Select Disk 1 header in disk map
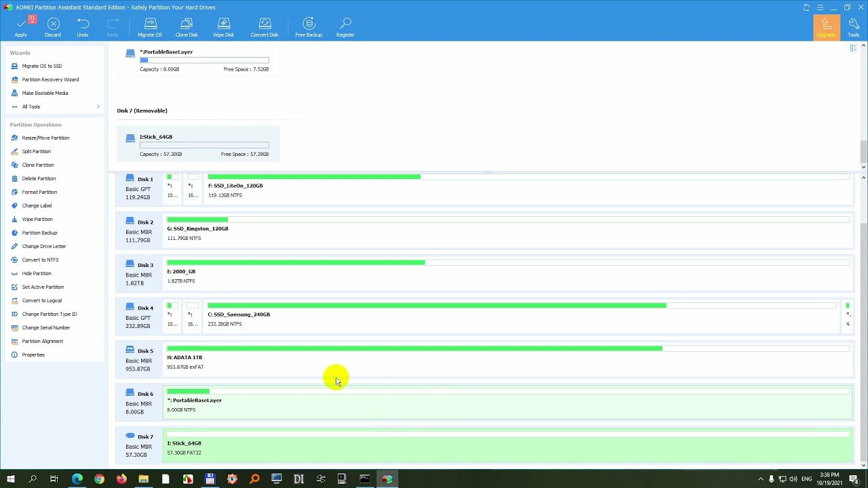Viewport: 868px width, 488px height. pyautogui.click(x=139, y=188)
